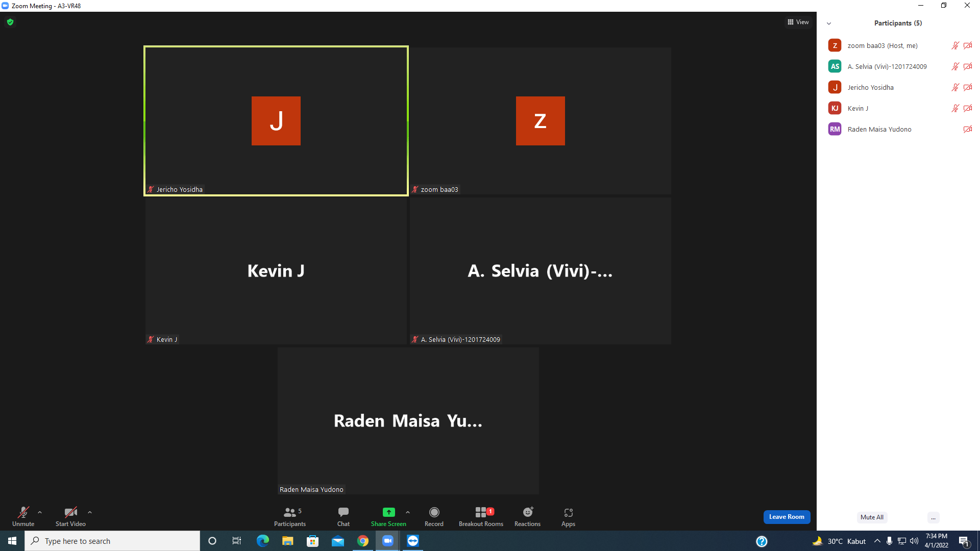Show hidden system tray icons
Screen dimensions: 980x551
[x=877, y=541]
